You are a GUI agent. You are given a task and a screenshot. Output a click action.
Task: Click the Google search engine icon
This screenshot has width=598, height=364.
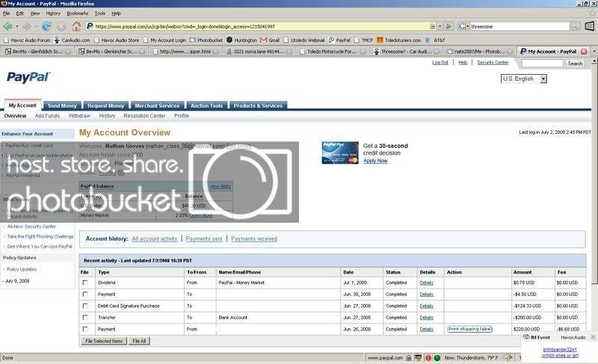[x=462, y=26]
